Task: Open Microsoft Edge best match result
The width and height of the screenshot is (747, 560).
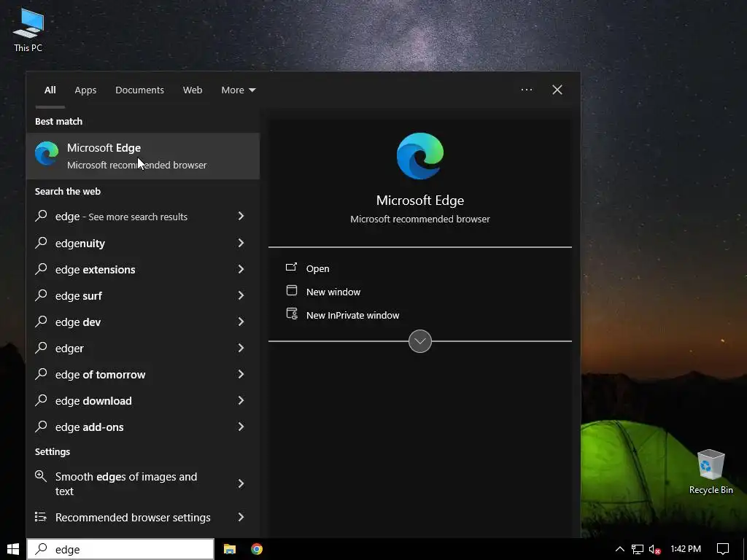Action: point(143,156)
